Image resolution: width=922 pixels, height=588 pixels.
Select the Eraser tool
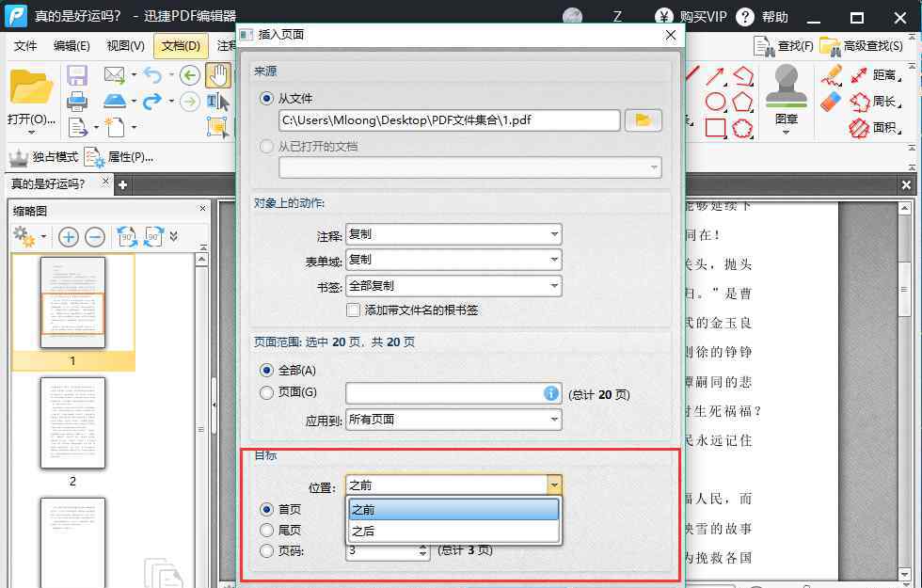click(x=831, y=101)
